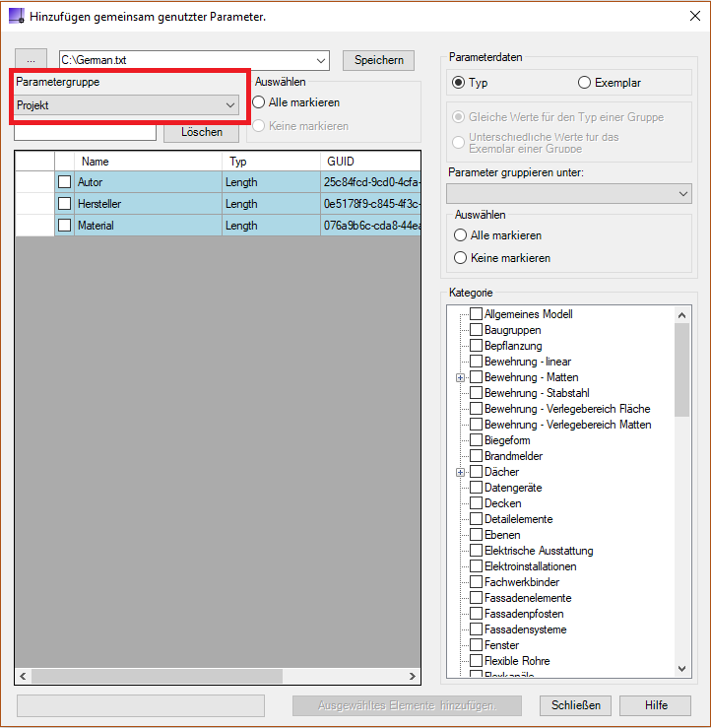
Task: Click the Hilfe button
Action: click(x=656, y=705)
